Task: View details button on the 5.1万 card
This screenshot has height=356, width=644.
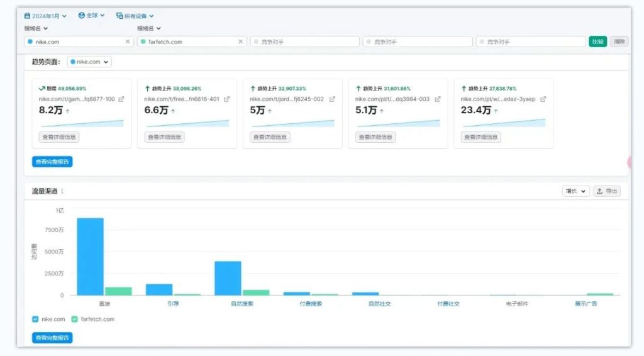Action: click(375, 136)
